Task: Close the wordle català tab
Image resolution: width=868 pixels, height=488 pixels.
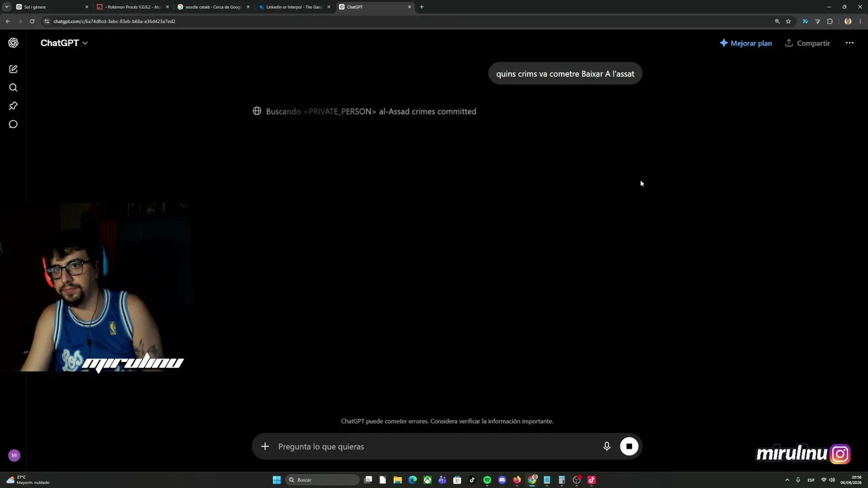Action: point(248,7)
